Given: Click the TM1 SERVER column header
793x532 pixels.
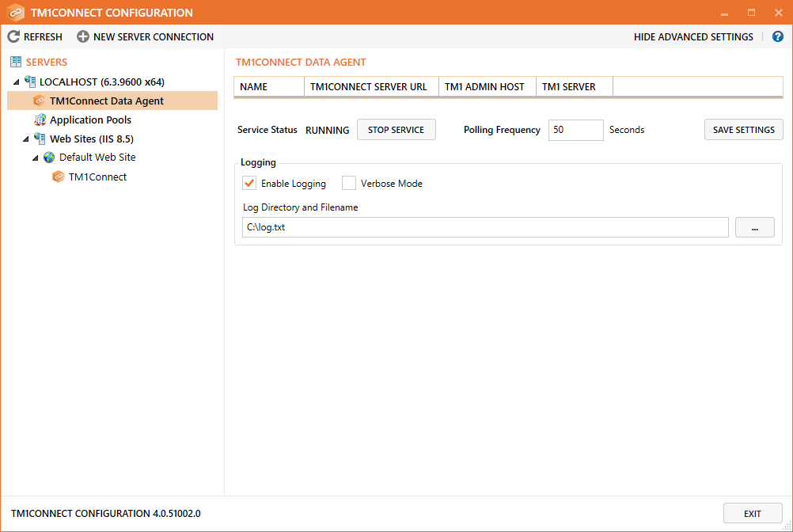Looking at the screenshot, I should (x=575, y=86).
